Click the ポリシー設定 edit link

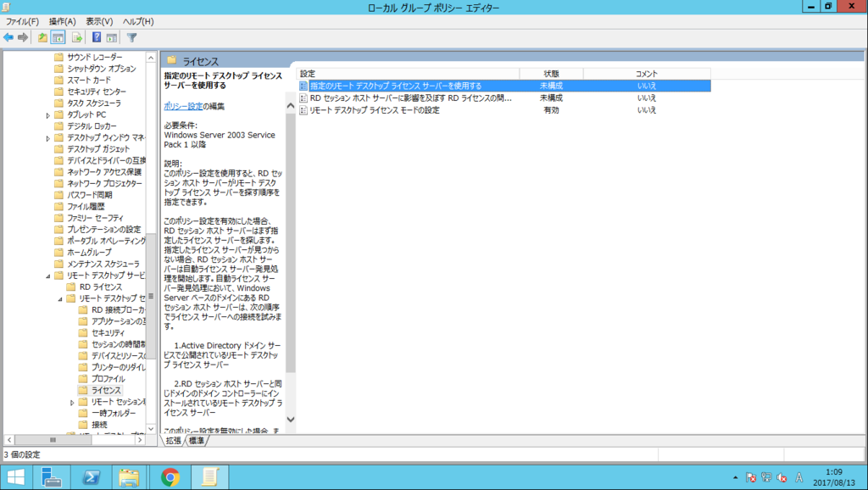(183, 106)
